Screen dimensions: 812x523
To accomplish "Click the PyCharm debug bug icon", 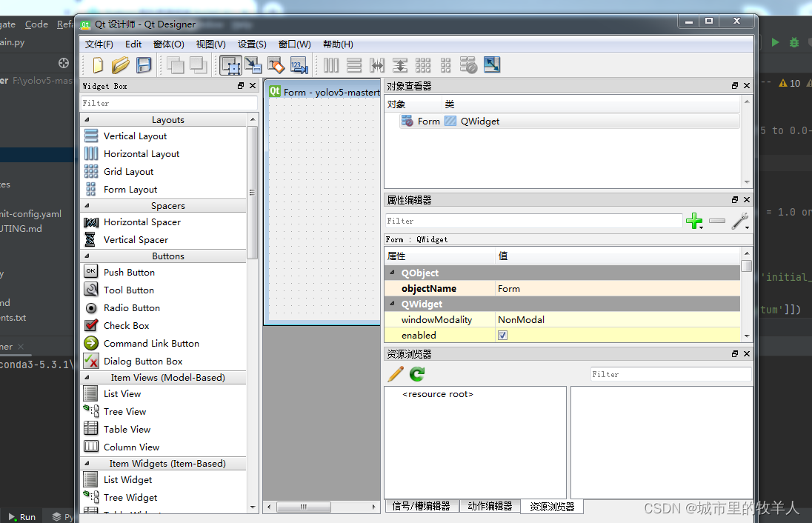I will pos(794,42).
